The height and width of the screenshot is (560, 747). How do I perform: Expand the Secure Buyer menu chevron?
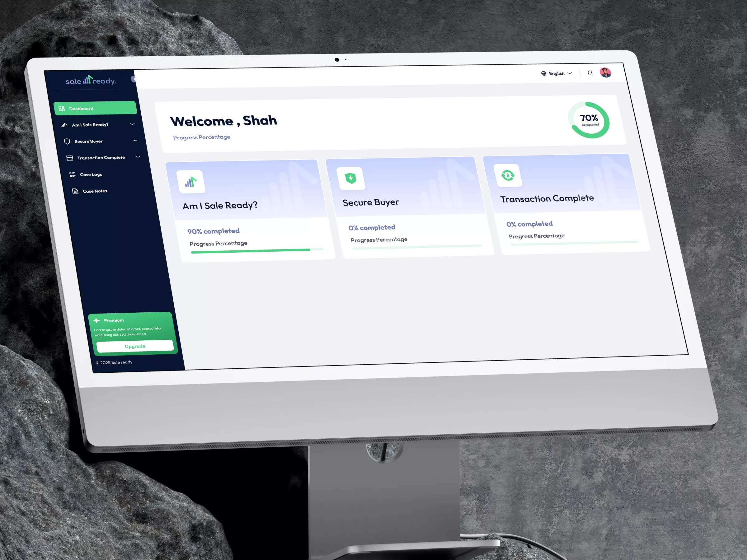click(135, 140)
